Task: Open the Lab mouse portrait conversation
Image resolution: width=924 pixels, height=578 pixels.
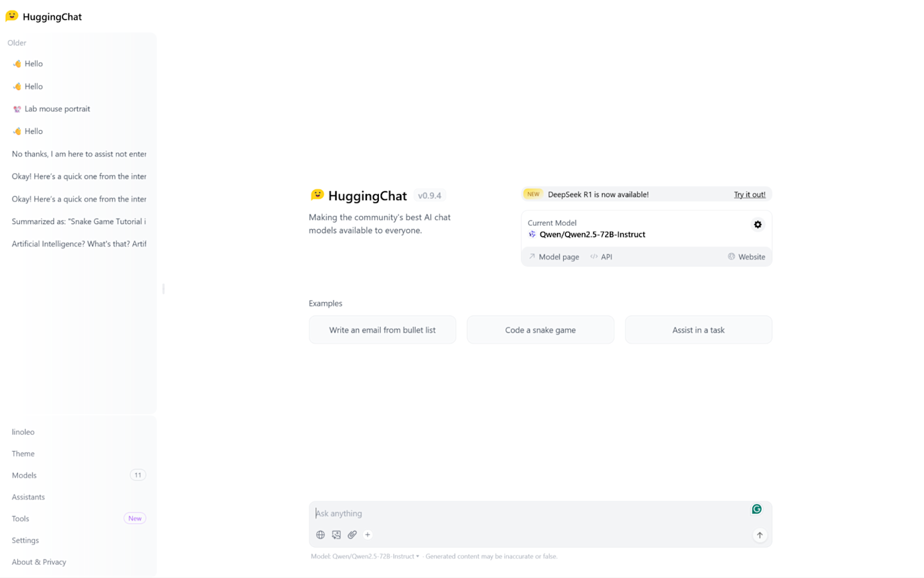Action: click(x=79, y=109)
